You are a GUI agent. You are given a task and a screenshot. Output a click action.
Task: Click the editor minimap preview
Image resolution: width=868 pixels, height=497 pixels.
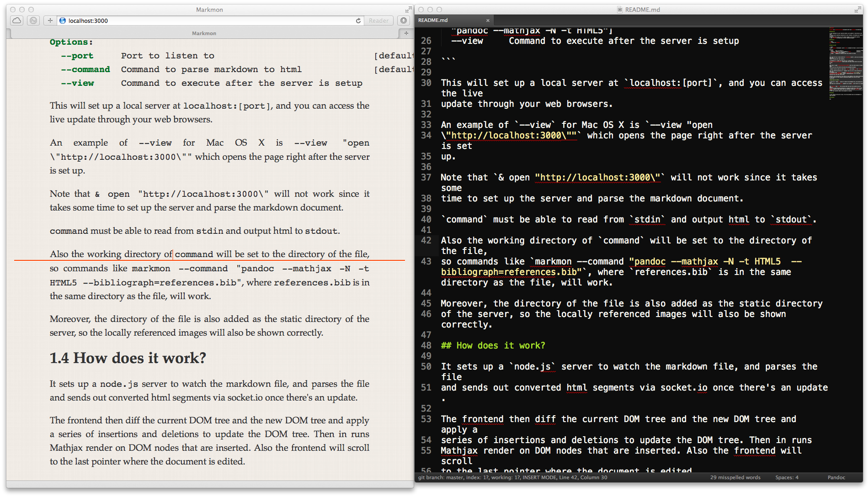845,64
